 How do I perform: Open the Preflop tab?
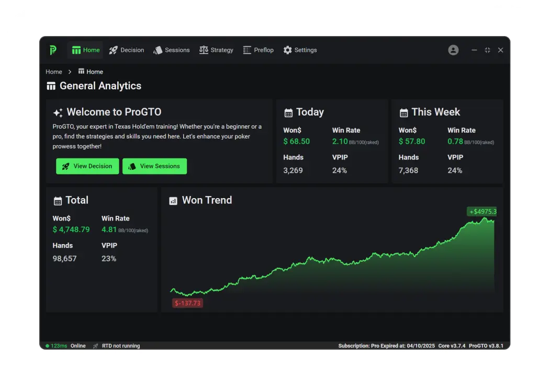pos(259,50)
